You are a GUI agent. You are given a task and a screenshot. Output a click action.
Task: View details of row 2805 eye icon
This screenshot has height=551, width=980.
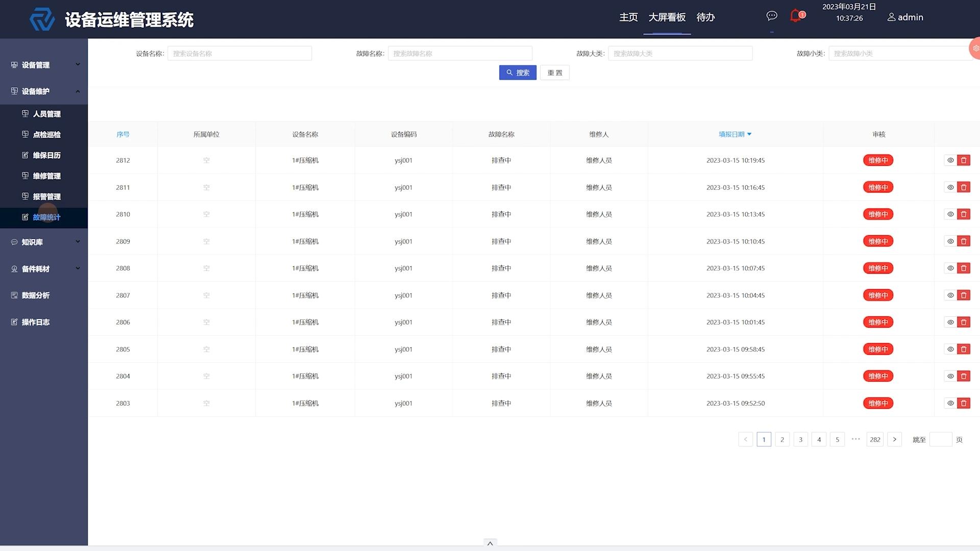(950, 349)
